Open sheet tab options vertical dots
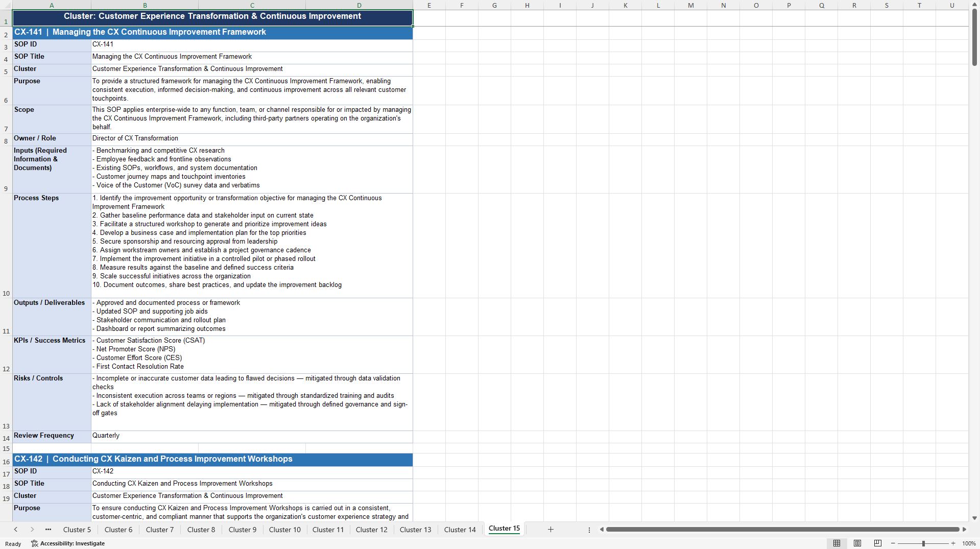The width and height of the screenshot is (980, 549). [589, 530]
